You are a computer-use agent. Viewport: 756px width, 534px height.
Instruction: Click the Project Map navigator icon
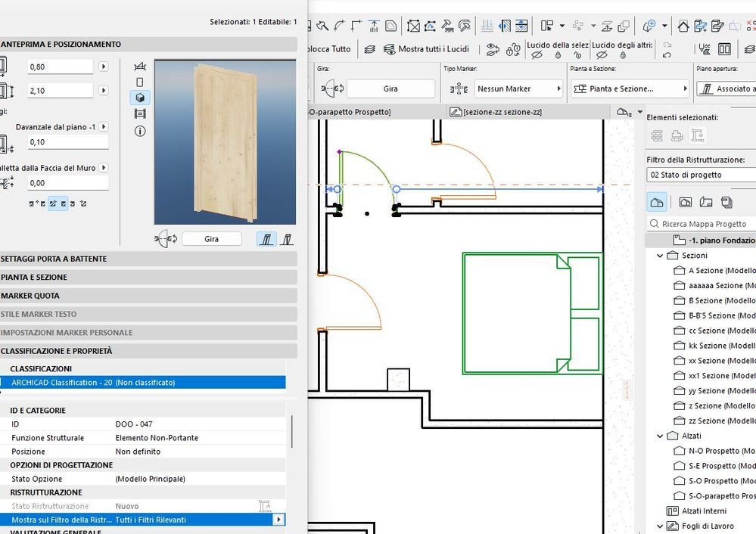[657, 202]
